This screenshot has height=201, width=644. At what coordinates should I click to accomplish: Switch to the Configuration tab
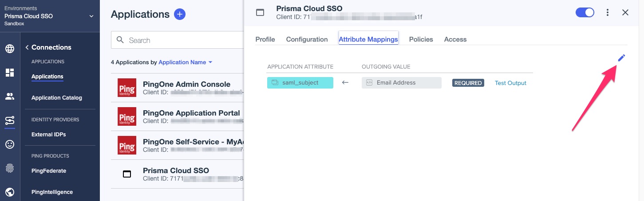tap(307, 39)
